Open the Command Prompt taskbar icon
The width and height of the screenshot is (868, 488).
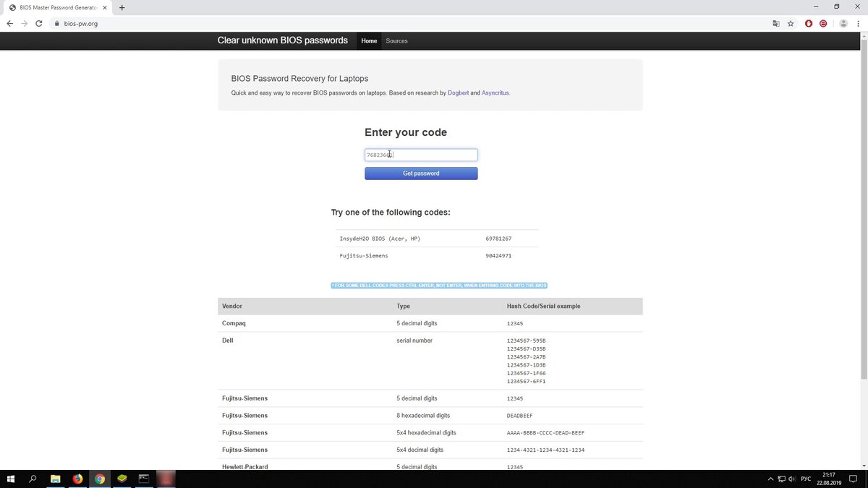pos(144,479)
